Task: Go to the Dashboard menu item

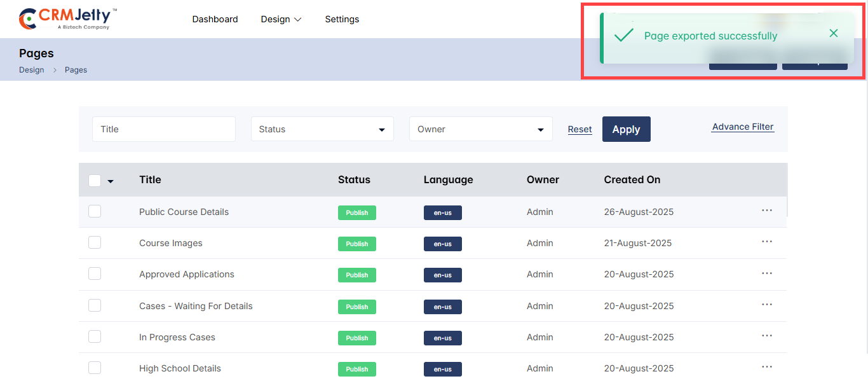Action: point(215,19)
